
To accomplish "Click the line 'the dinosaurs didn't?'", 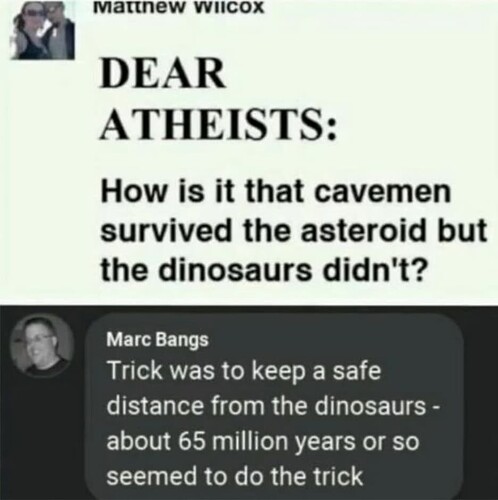I will (263, 269).
